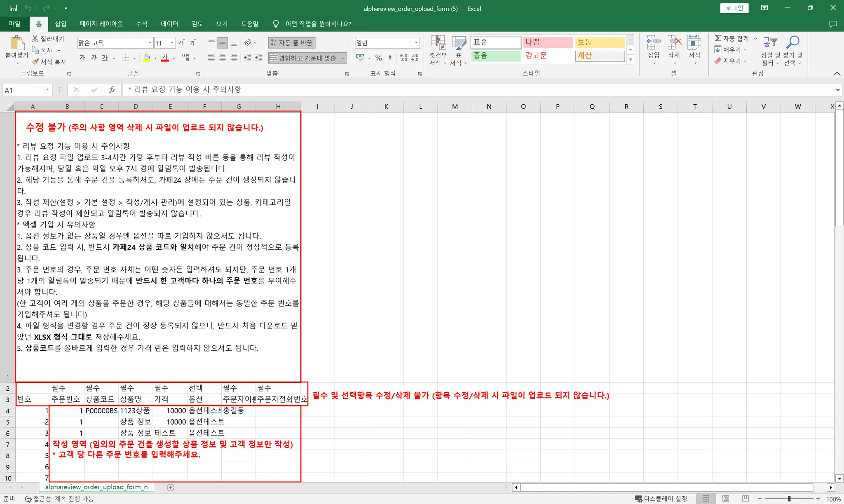
Task: Click the fill color paint bucket icon
Action: click(x=147, y=58)
